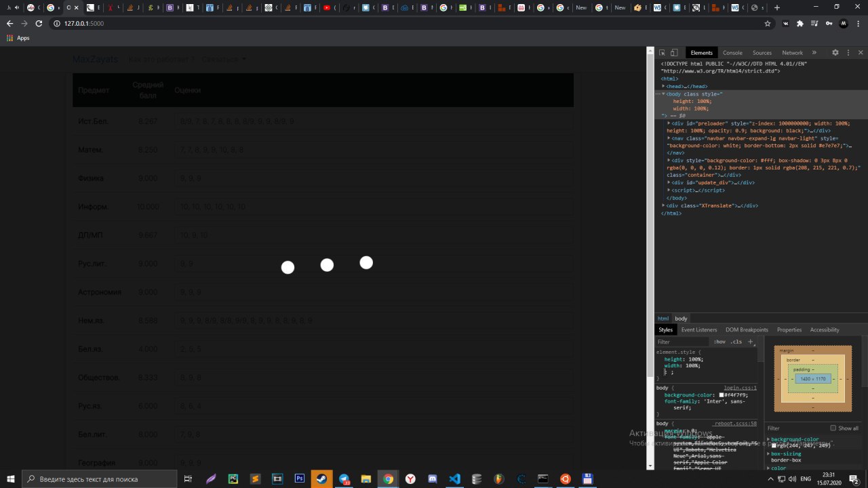The image size is (868, 488).
Task: Select html in the DOM breadcrumb
Action: 663,319
